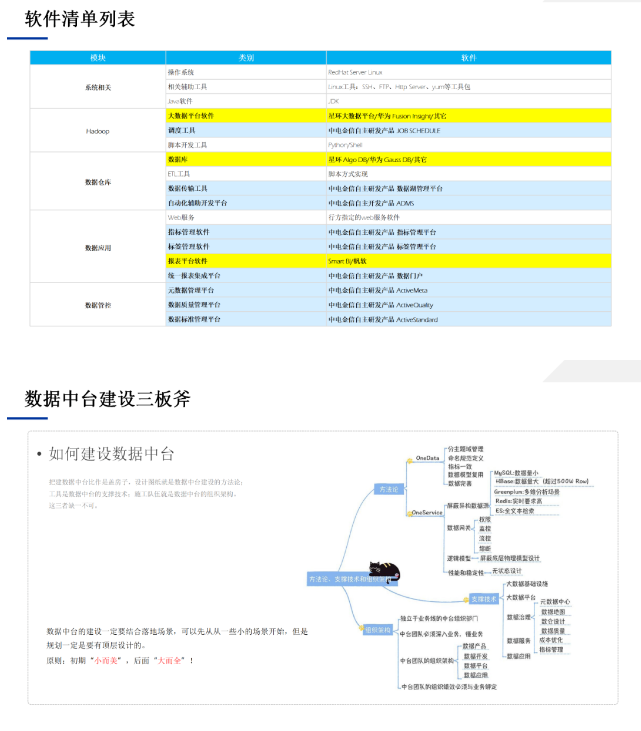Click the JDK software cell
Image resolution: width=641 pixels, height=731 pixels.
tap(469, 101)
